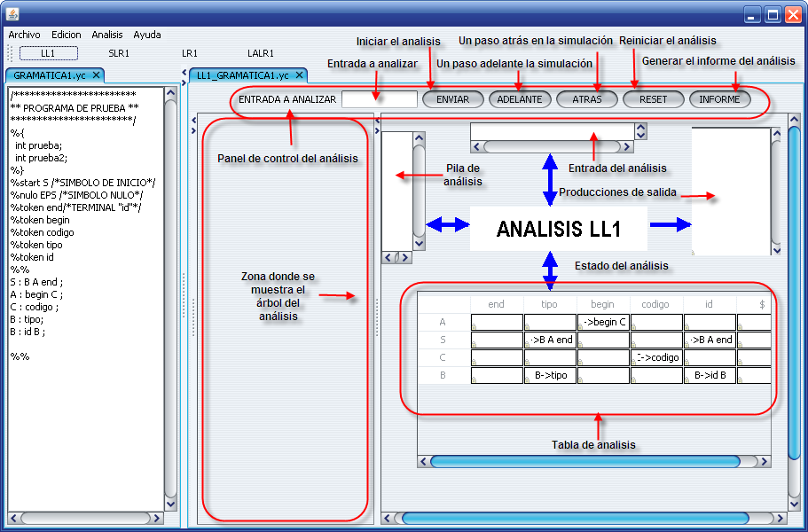Switch to the GRAMATICA1.yc tab
This screenshot has height=532, width=808.
tap(49, 76)
